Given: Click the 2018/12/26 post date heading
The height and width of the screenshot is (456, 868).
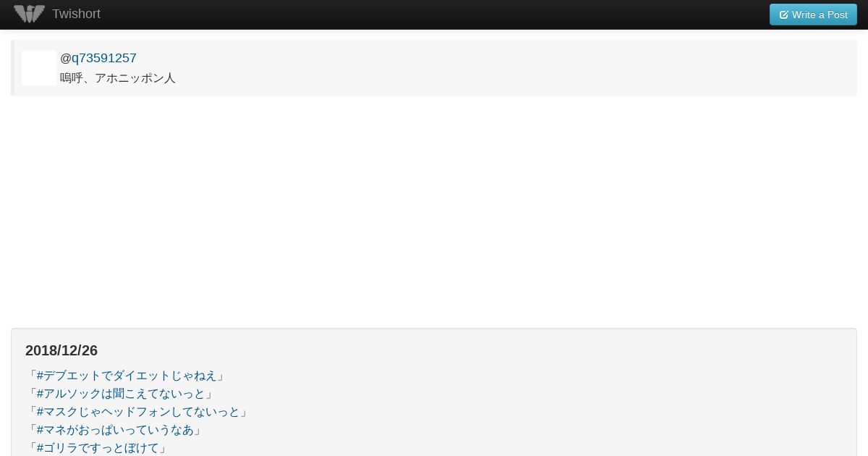Looking at the screenshot, I should click(x=61, y=350).
